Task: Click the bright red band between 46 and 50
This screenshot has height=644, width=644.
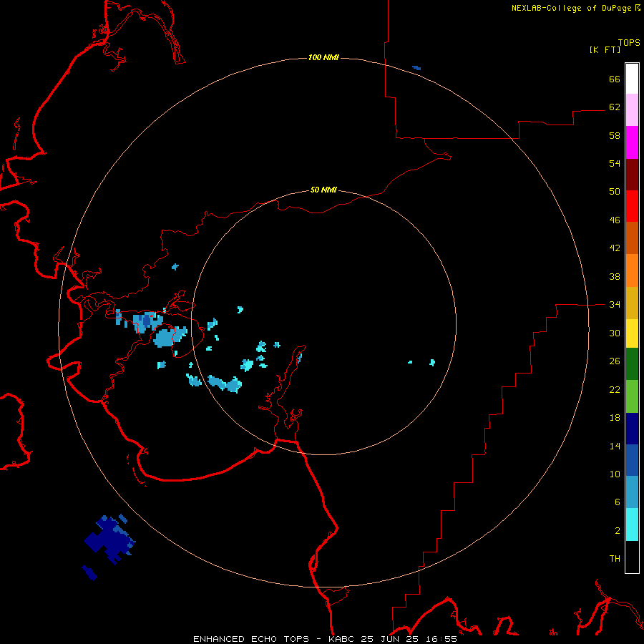Action: tap(632, 206)
